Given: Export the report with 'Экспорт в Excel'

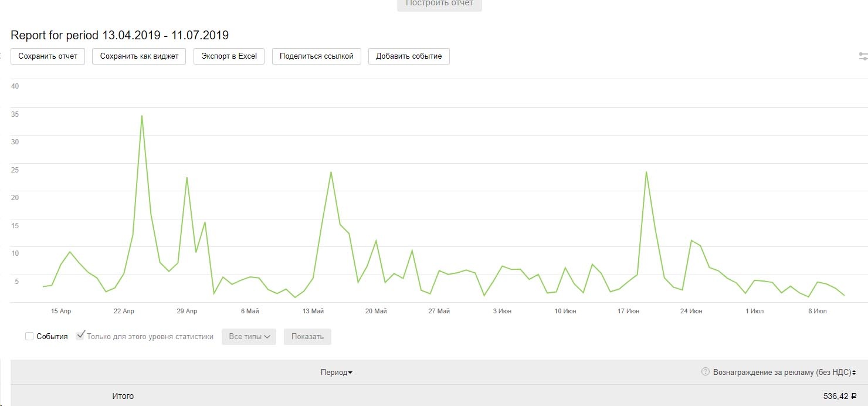Looking at the screenshot, I should 229,56.
